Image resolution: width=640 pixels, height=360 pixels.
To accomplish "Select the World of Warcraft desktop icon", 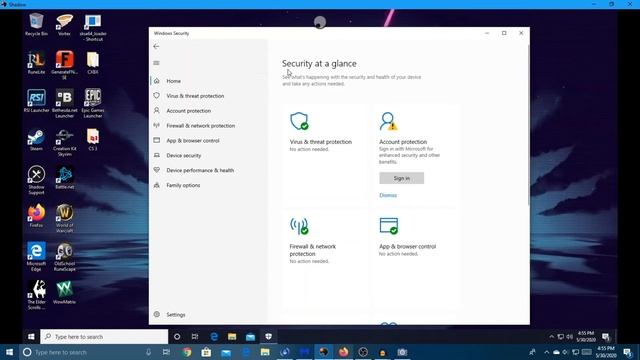I will point(64,218).
